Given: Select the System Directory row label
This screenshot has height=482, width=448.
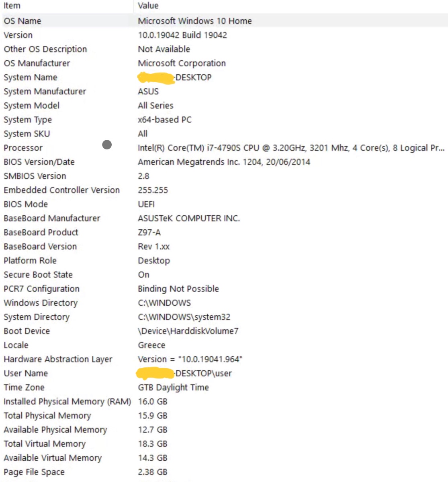Looking at the screenshot, I should 37,317.
